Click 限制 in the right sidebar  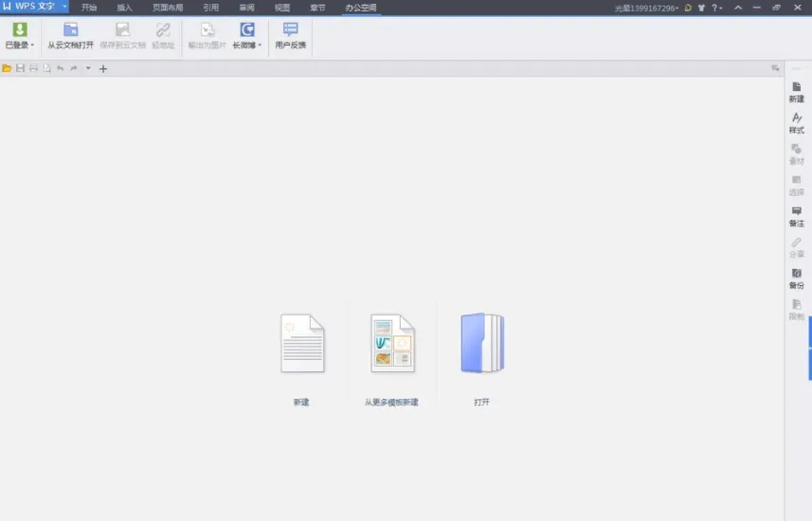tap(797, 310)
